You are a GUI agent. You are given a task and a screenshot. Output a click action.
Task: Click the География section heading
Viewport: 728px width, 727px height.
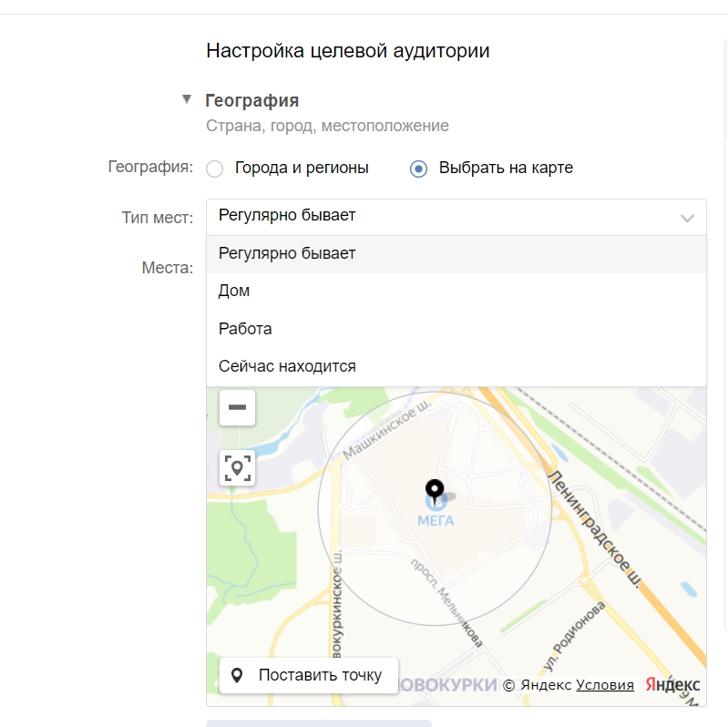[252, 100]
